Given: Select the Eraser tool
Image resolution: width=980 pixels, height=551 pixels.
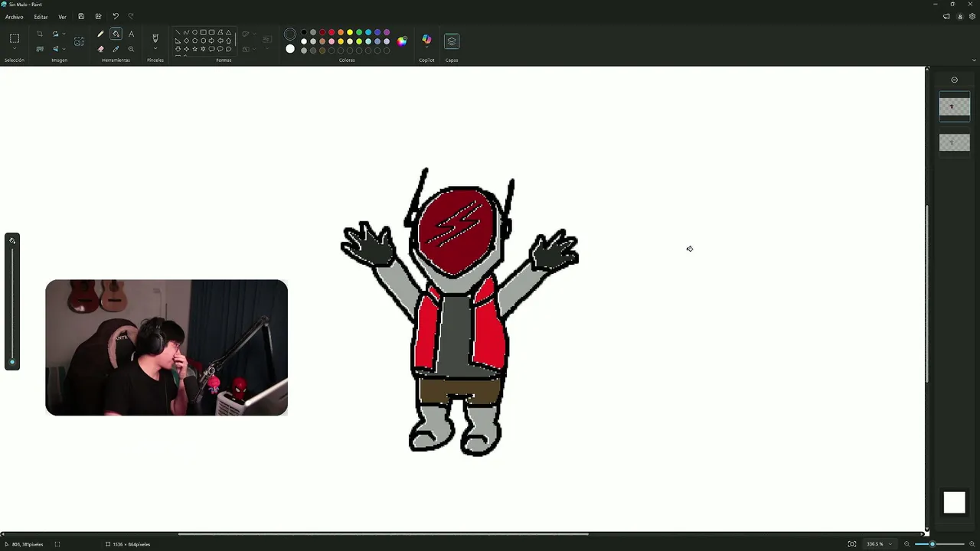Looking at the screenshot, I should 100,49.
